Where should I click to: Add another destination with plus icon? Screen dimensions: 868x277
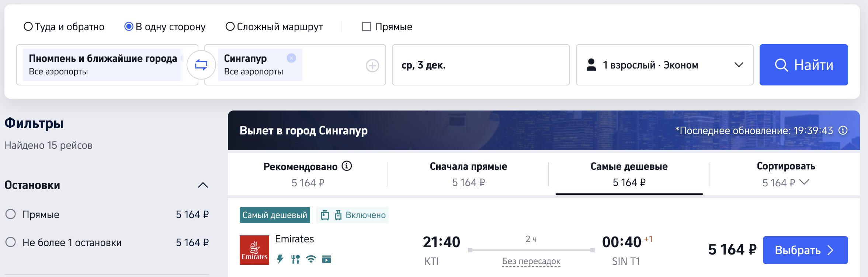(x=372, y=66)
